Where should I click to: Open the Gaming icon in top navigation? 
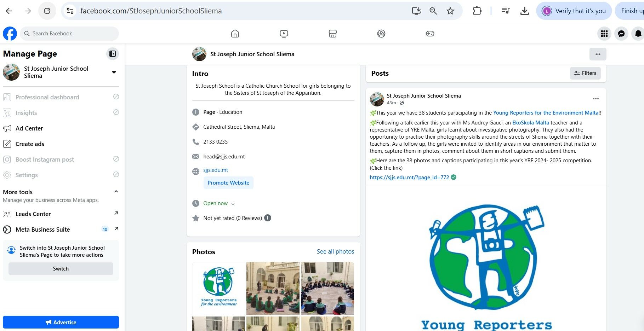[430, 34]
